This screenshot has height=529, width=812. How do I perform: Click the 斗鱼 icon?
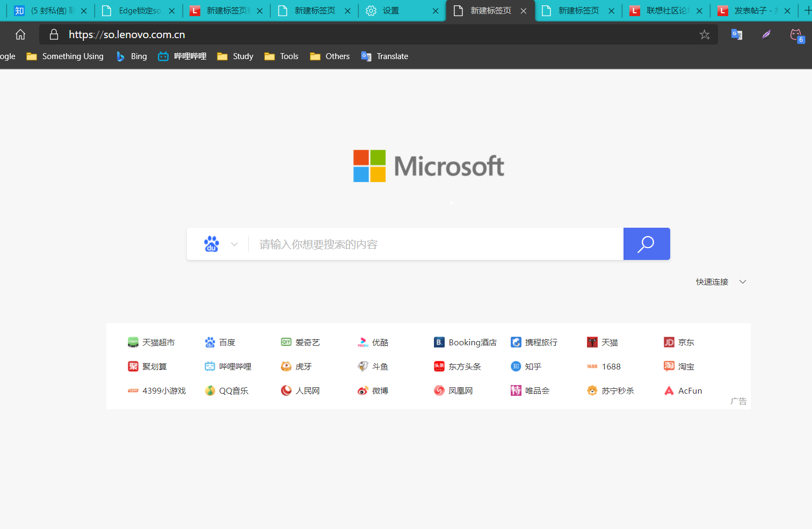[363, 366]
